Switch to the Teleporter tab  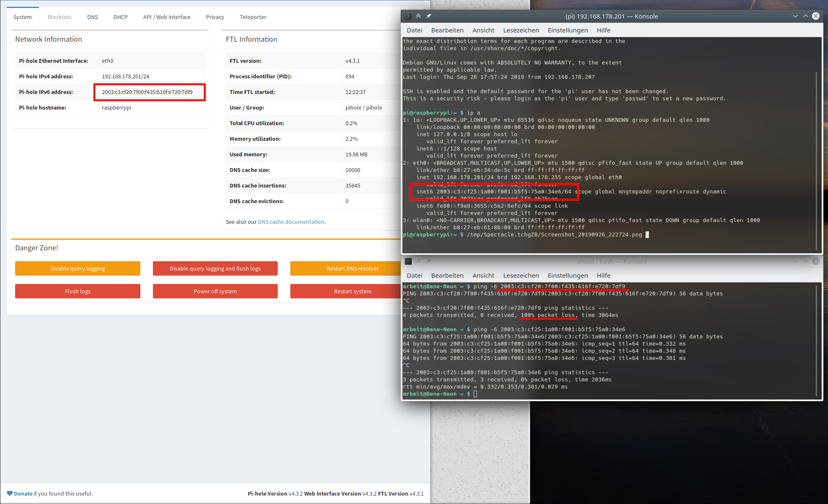click(253, 17)
